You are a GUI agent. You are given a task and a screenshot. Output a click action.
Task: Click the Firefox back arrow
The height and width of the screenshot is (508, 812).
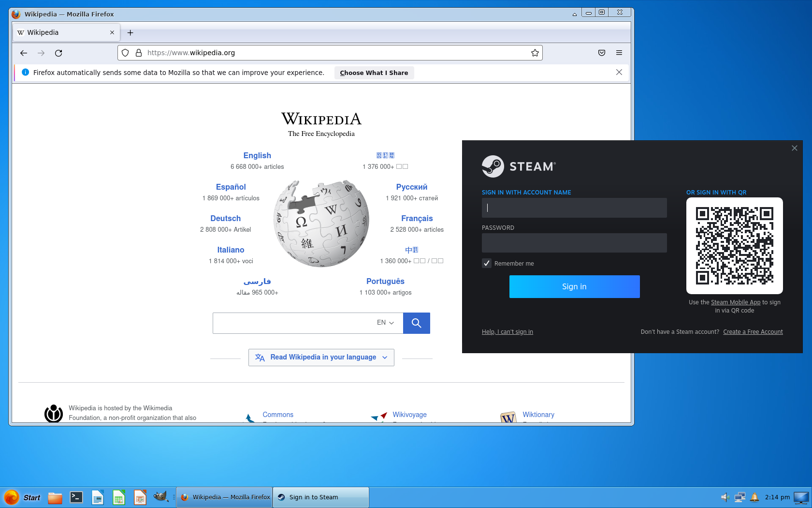click(x=24, y=53)
